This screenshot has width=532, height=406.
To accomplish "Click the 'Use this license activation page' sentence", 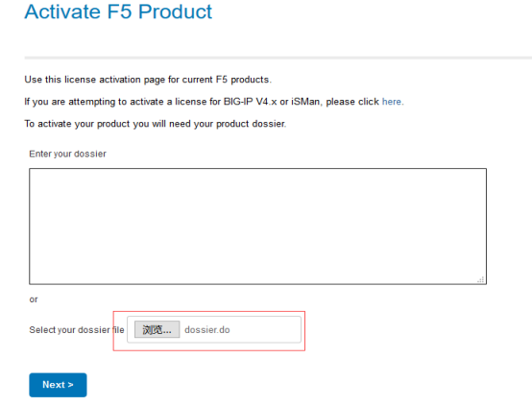I will 148,80.
